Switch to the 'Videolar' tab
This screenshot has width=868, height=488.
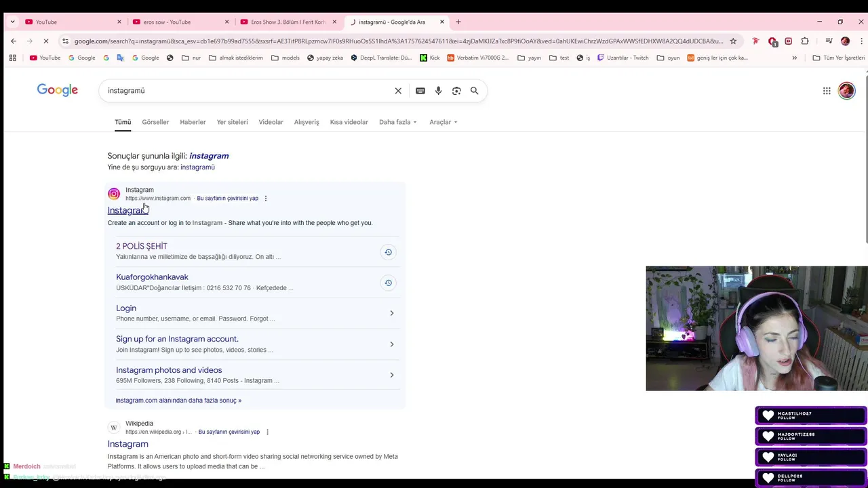click(271, 122)
